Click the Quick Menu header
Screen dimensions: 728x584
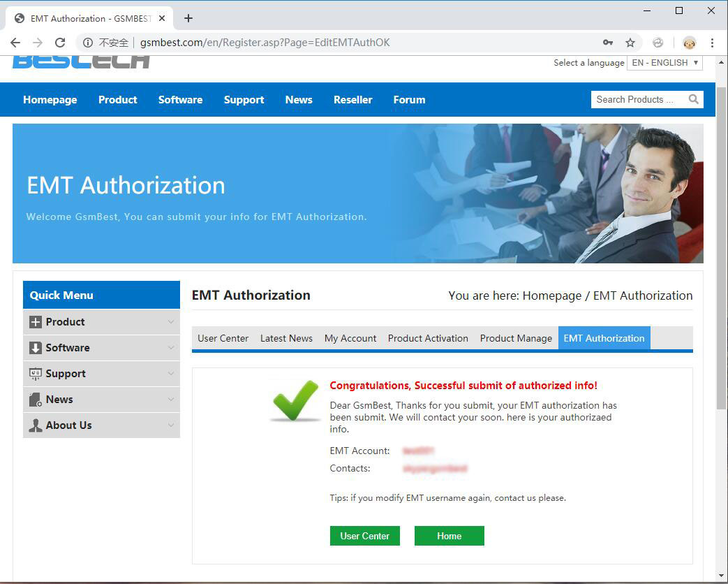(x=101, y=295)
